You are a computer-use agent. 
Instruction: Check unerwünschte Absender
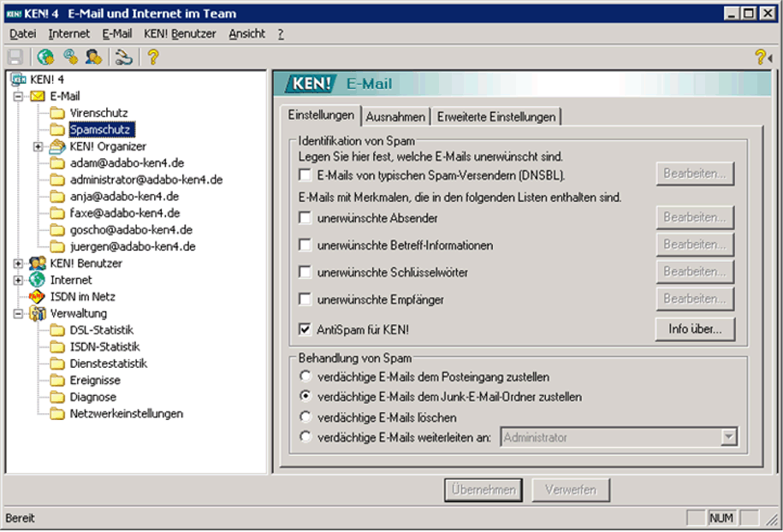305,218
